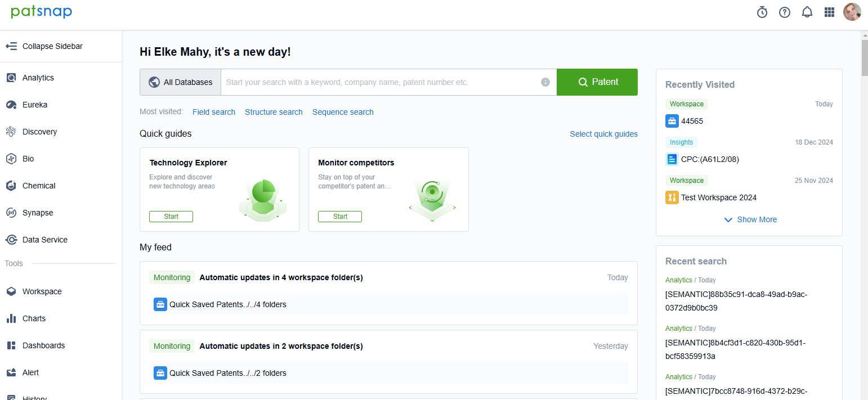Start the Technology Explorer guide
Viewport: 868px width, 400px height.
[x=171, y=217]
